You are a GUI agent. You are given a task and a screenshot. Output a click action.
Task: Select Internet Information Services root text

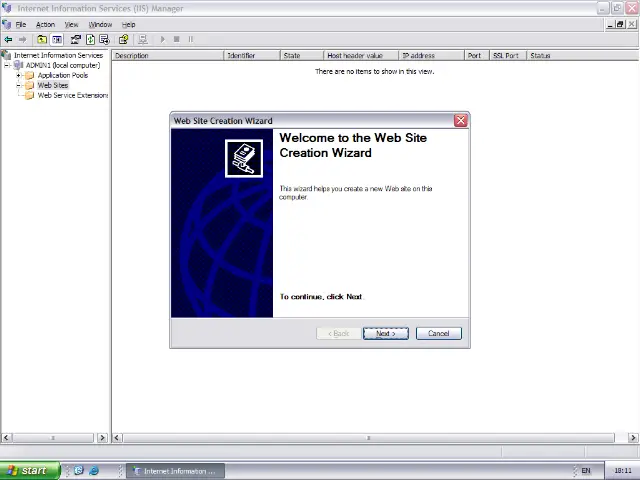(x=58, y=55)
